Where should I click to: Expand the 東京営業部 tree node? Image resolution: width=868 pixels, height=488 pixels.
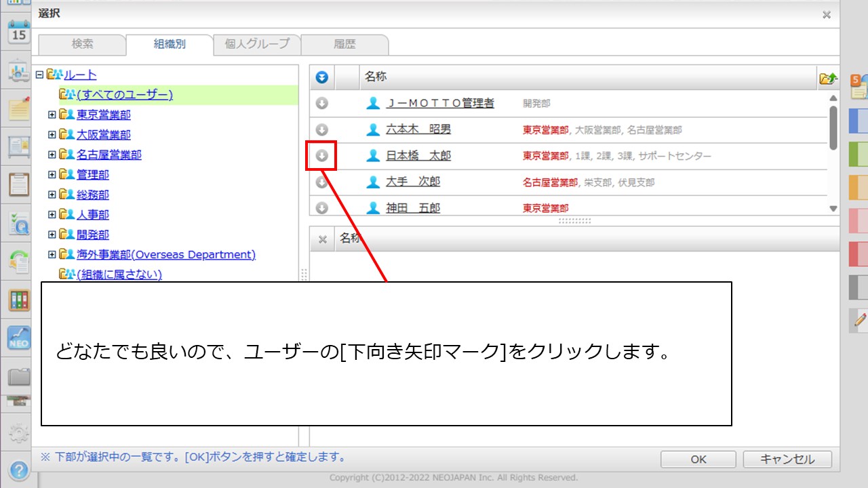coord(52,115)
